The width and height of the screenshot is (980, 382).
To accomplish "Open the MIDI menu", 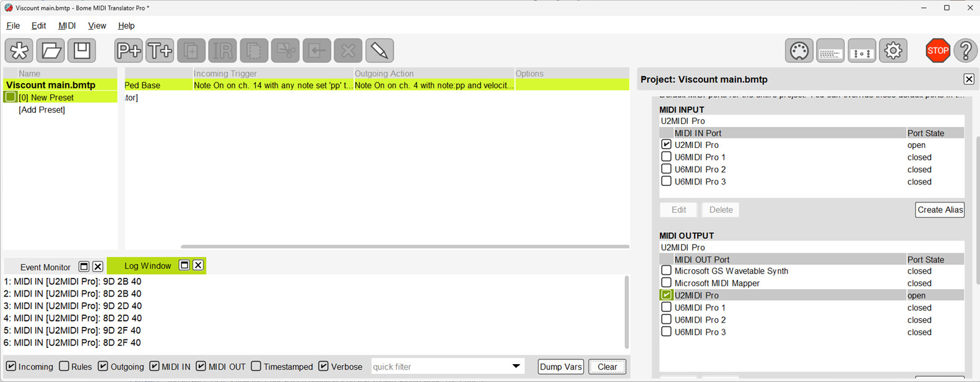I will click(x=67, y=25).
